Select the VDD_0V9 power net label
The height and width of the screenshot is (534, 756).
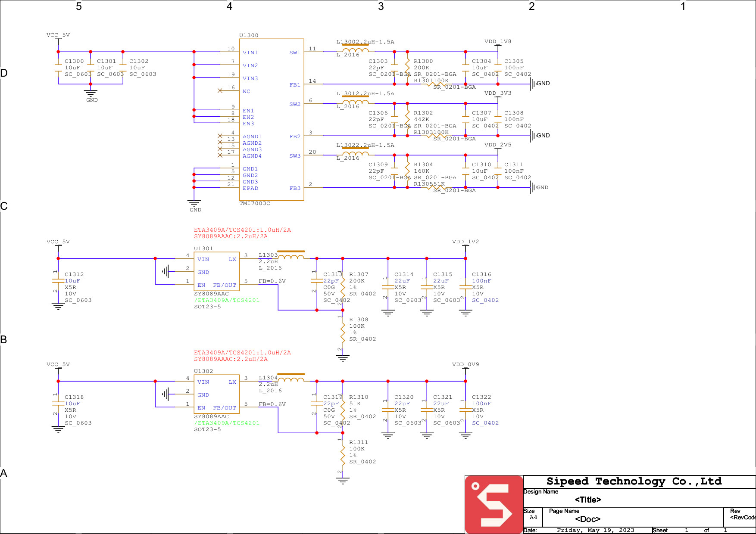tap(465, 364)
